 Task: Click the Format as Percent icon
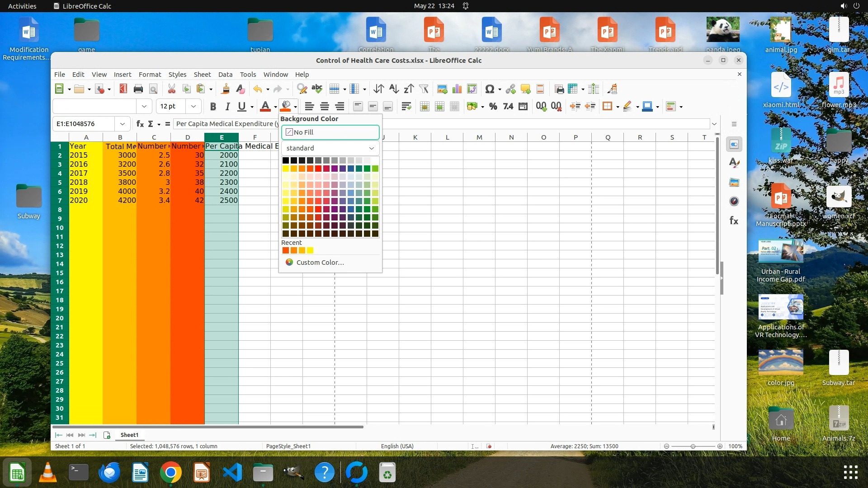pos(493,107)
